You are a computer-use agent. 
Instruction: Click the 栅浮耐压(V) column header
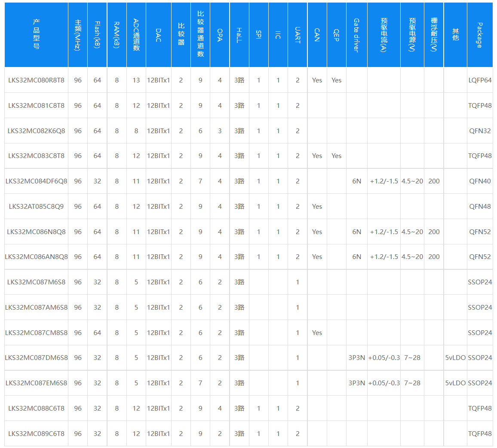point(434,35)
